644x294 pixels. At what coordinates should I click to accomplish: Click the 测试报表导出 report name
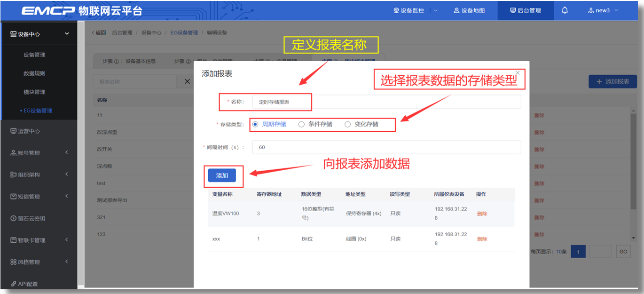click(x=112, y=200)
